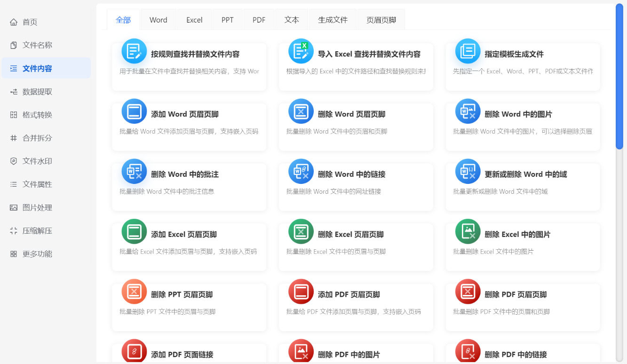Open the 生成文件 tab
Viewport: 627px width, 364px height.
(x=333, y=20)
